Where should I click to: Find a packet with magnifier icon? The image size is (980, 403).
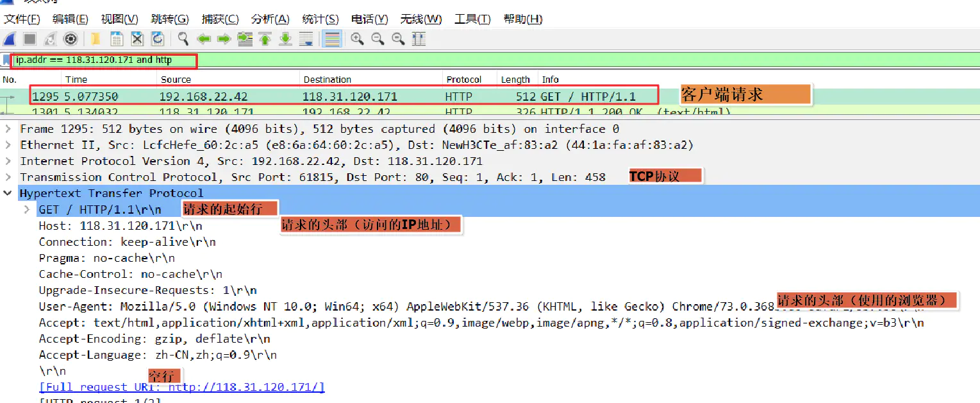click(183, 39)
